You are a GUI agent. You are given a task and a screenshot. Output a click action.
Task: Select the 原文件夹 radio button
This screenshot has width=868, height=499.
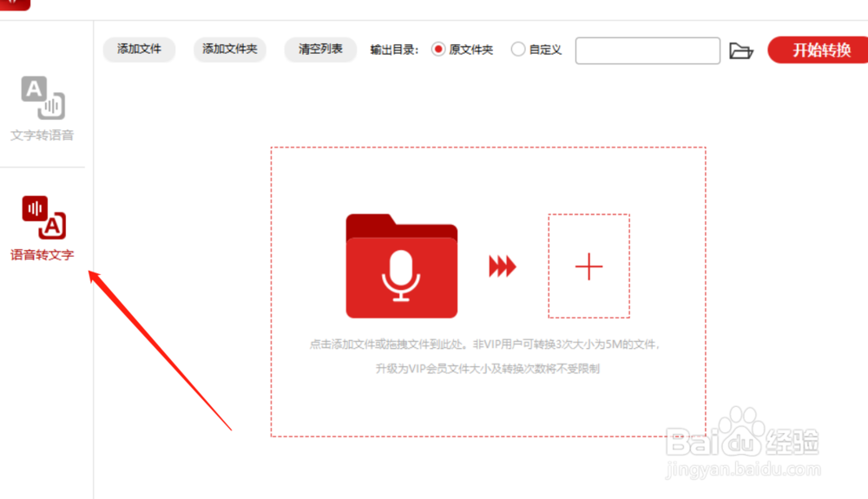(438, 49)
